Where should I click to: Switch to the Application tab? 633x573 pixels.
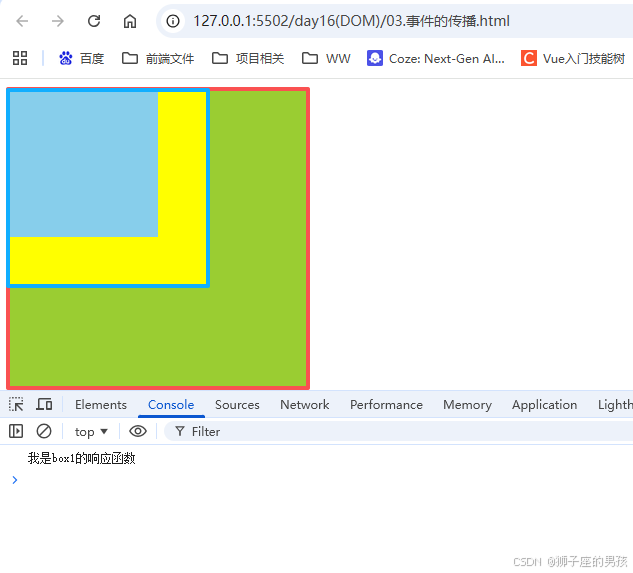545,405
